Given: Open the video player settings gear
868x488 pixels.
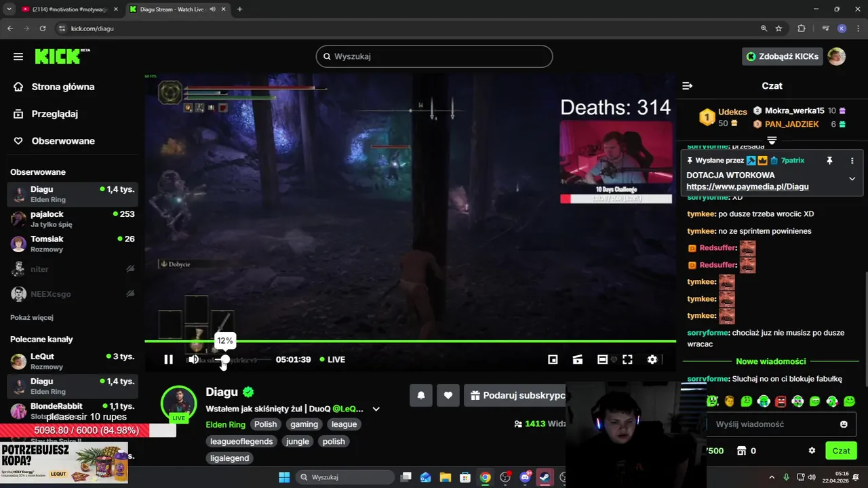Looking at the screenshot, I should click(x=652, y=359).
